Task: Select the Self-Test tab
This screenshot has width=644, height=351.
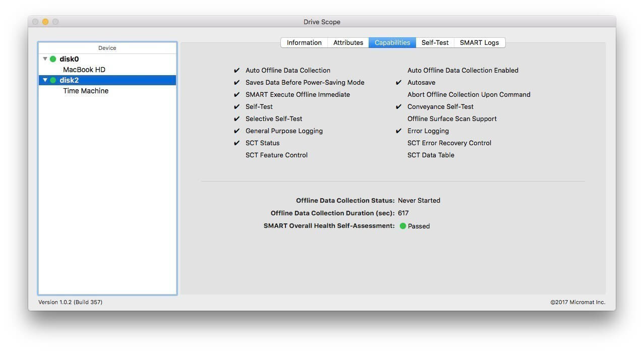Action: point(435,43)
